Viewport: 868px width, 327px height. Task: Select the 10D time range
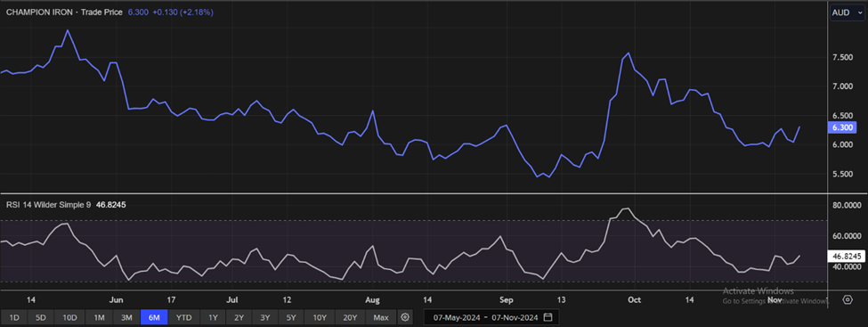coord(69,317)
